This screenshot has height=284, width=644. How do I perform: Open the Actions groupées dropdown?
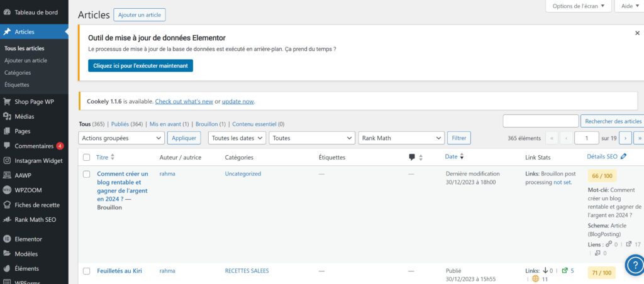(x=121, y=138)
